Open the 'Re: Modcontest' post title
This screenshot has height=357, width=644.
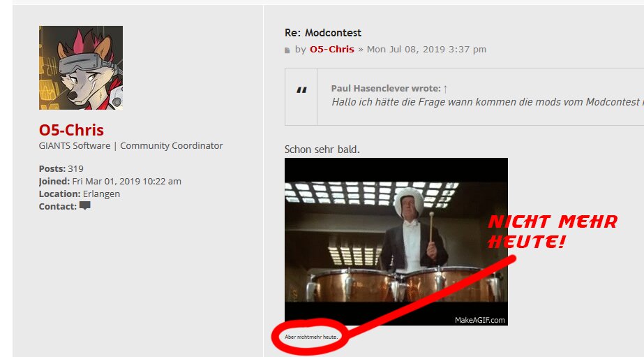(323, 33)
